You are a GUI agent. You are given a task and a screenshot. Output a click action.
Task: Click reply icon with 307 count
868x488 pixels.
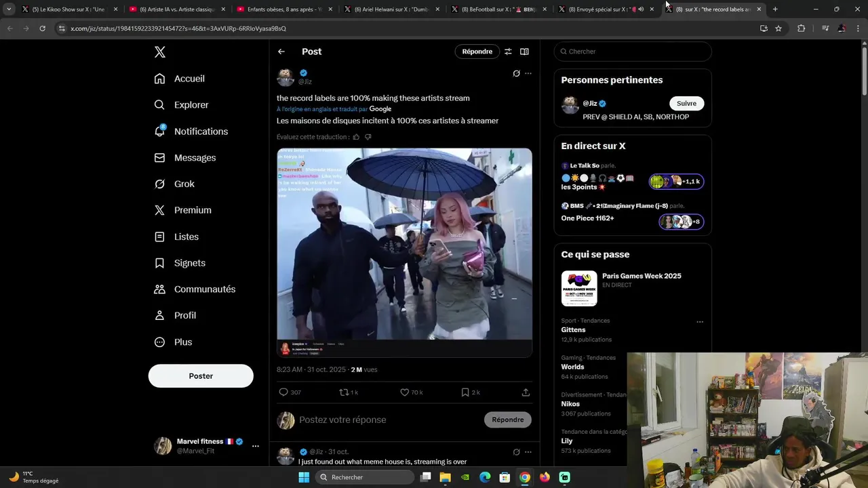[290, 392]
